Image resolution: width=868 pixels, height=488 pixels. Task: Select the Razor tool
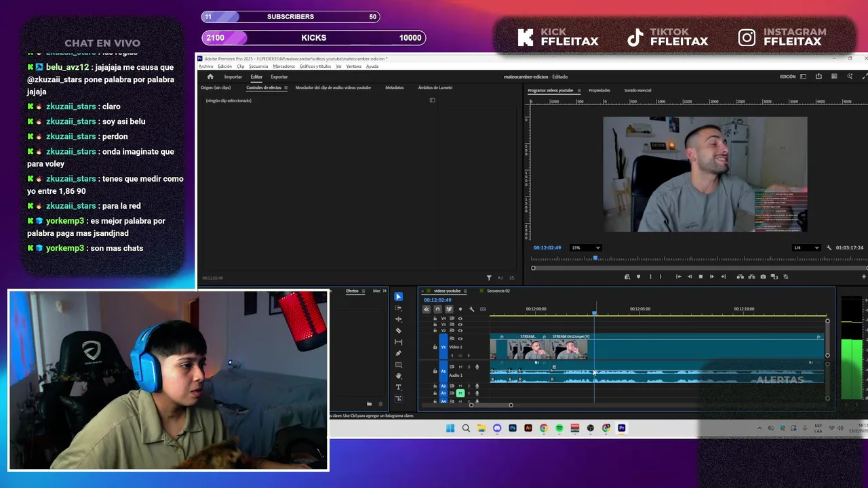398,331
